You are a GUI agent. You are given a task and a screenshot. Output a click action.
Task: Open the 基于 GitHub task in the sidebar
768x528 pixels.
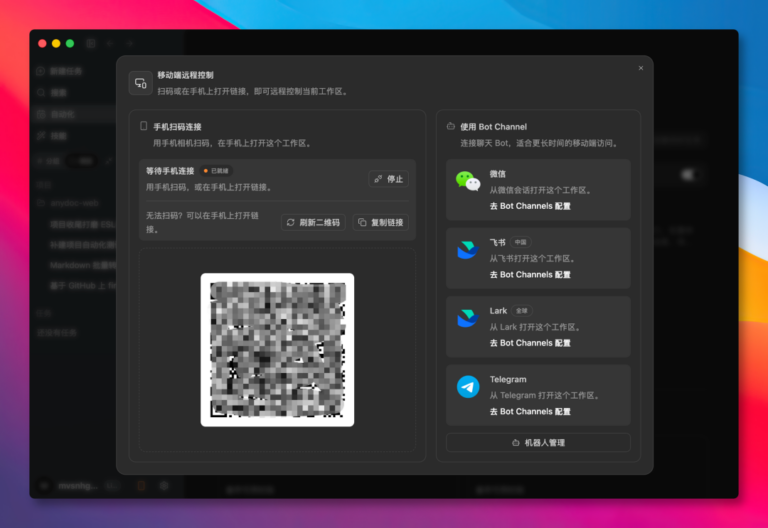point(82,286)
